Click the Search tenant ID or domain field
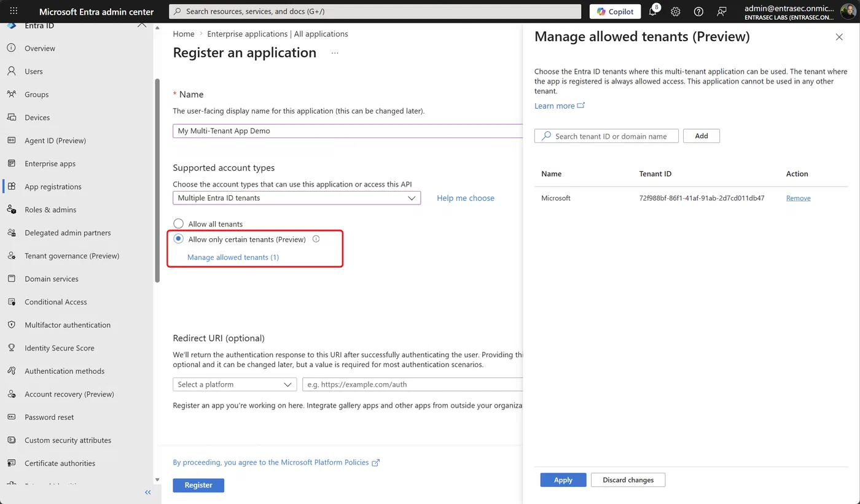Screen dimensions: 860x504 [x=606, y=136]
